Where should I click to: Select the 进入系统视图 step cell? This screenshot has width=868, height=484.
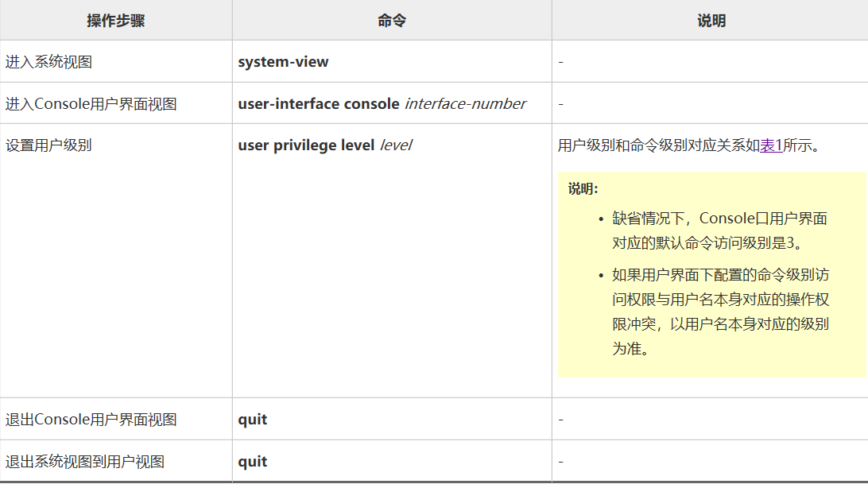point(49,62)
